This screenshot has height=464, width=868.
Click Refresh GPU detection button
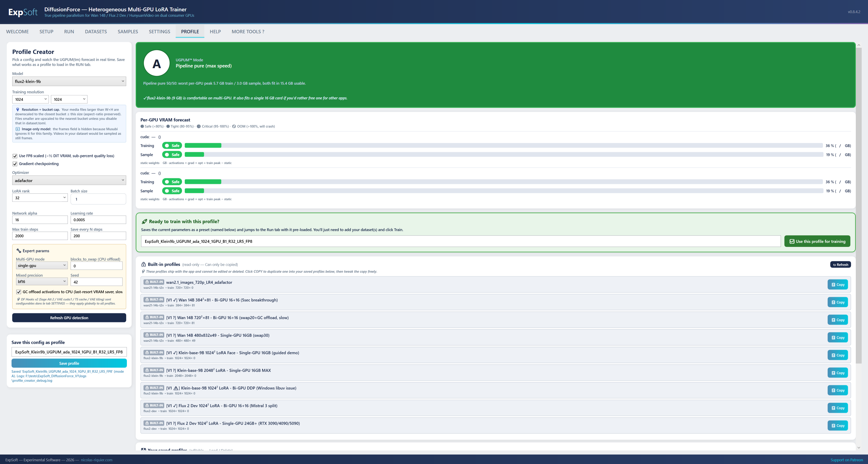(x=69, y=318)
